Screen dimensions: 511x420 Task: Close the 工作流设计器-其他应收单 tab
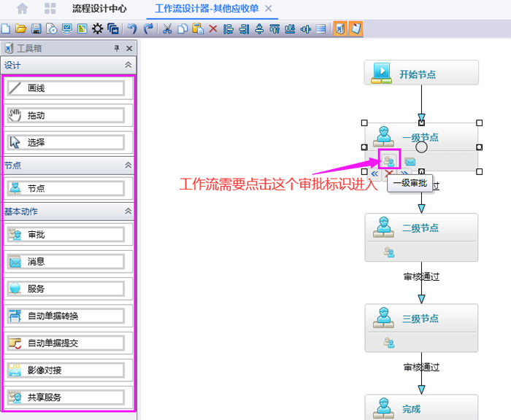269,9
